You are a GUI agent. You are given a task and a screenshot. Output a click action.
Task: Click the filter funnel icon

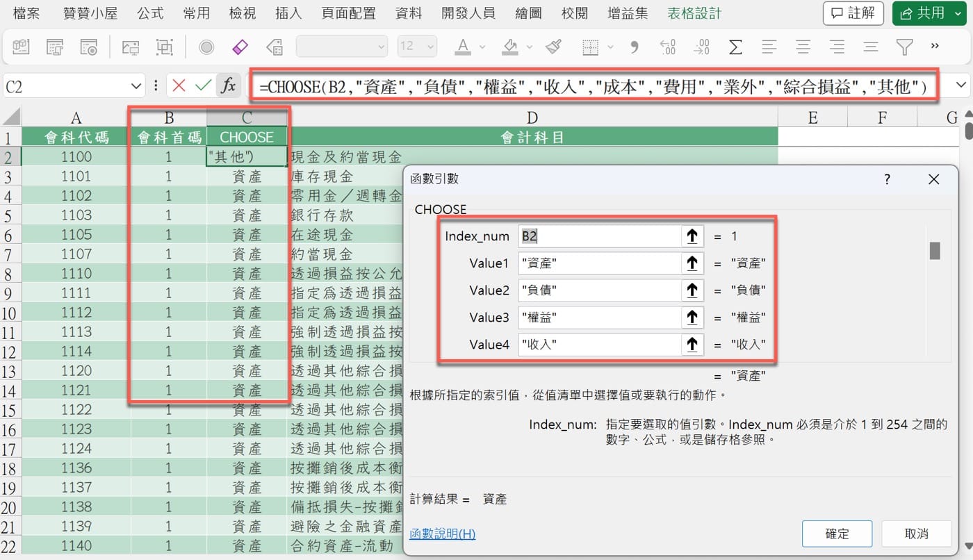point(904,47)
